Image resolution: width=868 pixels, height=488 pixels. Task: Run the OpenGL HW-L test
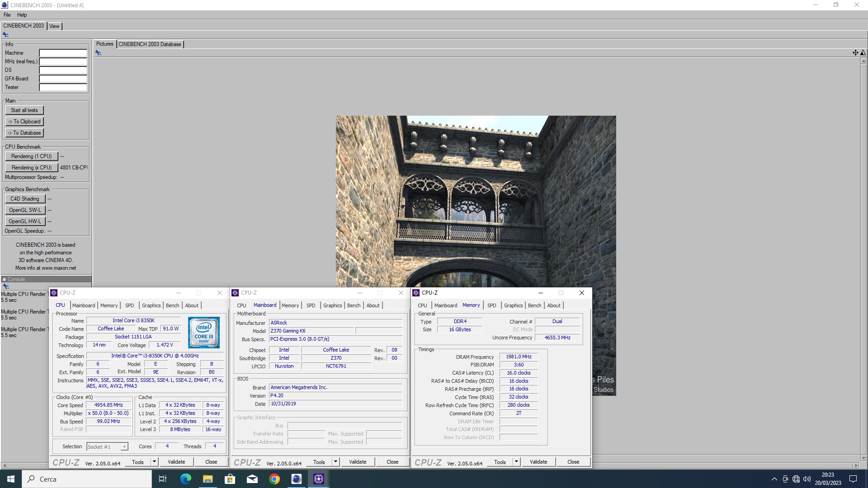[x=25, y=221]
